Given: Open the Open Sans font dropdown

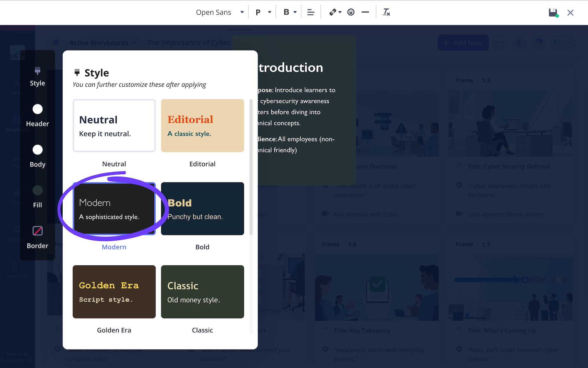Looking at the screenshot, I should point(219,12).
